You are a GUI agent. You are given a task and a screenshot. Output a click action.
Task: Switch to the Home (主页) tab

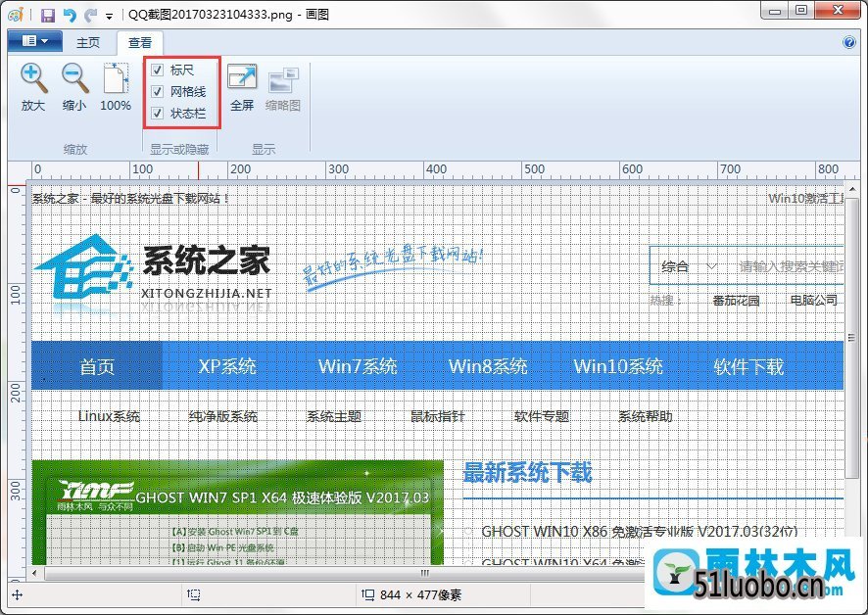(x=88, y=43)
